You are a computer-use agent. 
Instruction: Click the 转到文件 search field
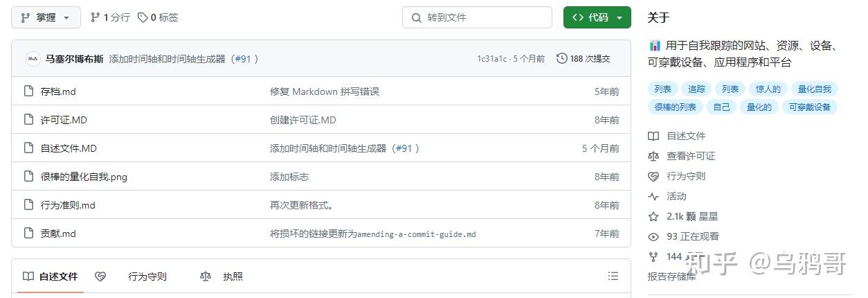tap(477, 17)
